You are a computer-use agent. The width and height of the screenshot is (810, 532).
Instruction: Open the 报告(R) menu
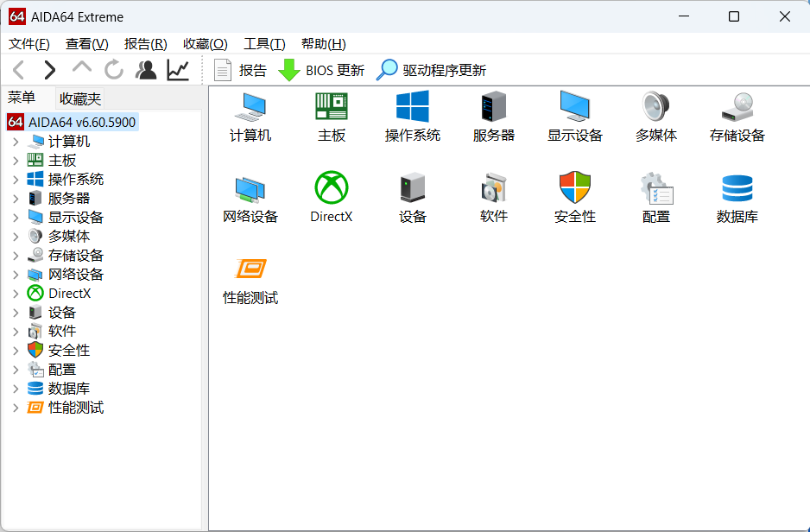coord(146,44)
